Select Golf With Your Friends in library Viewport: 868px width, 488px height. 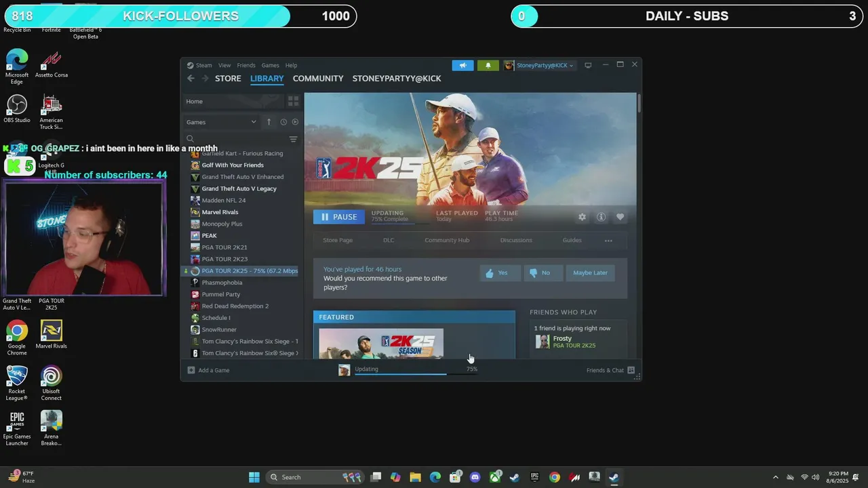233,165
